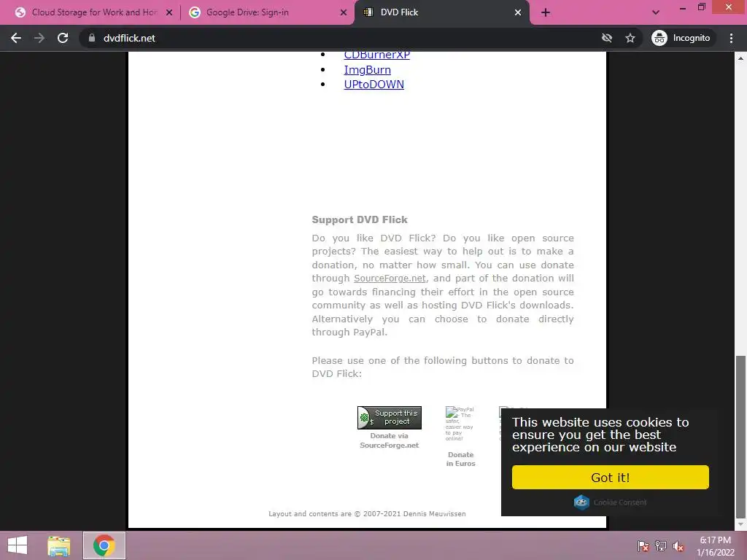Click the Support this project badge
Image resolution: width=747 pixels, height=560 pixels.
coord(390,418)
